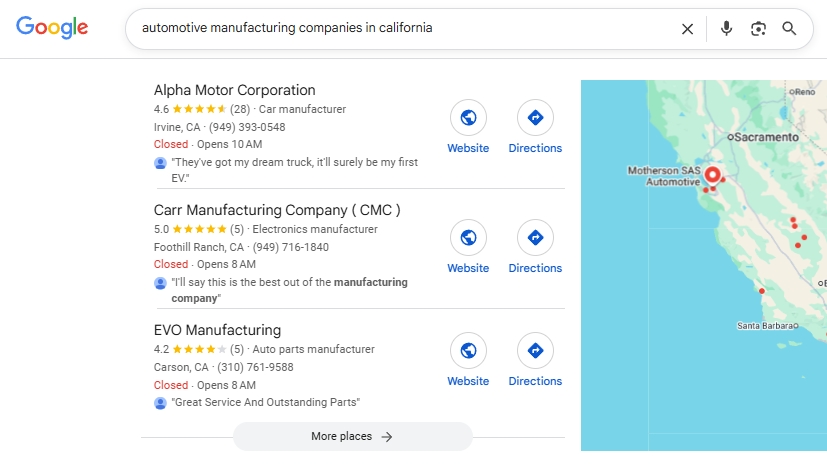Start voice search with microphone icon
Viewport: 827px width, 465px height.
point(726,29)
